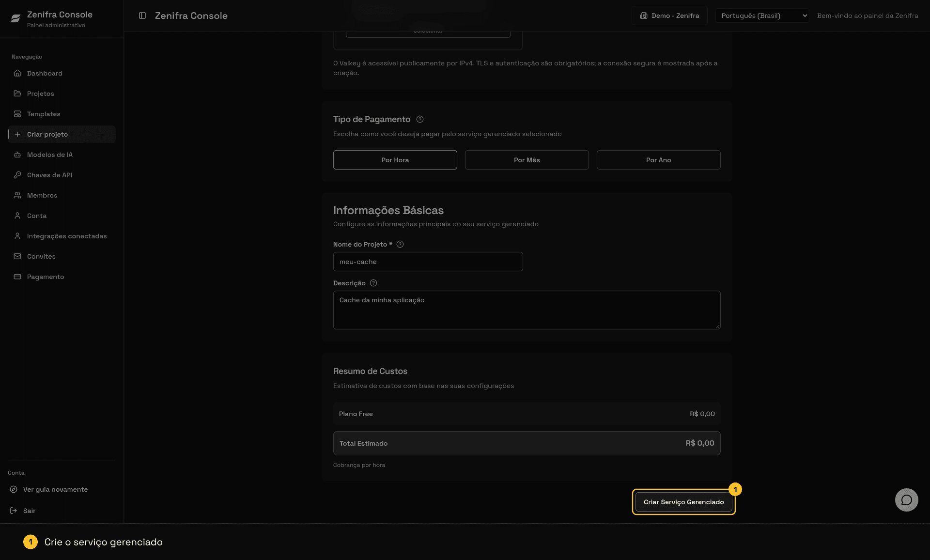This screenshot has width=930, height=560.
Task: Select the Por Hora payment option
Action: tap(395, 160)
